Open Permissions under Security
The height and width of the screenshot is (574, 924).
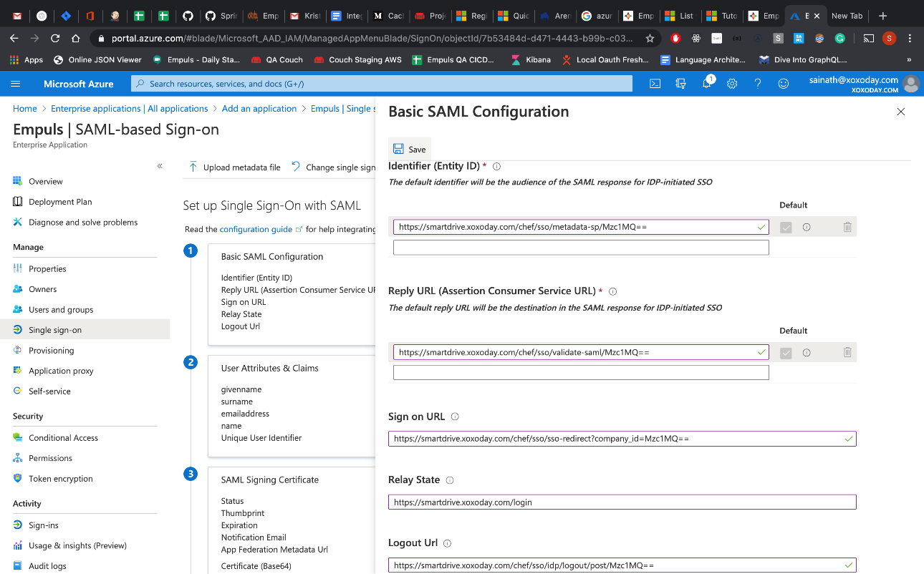[x=50, y=458]
